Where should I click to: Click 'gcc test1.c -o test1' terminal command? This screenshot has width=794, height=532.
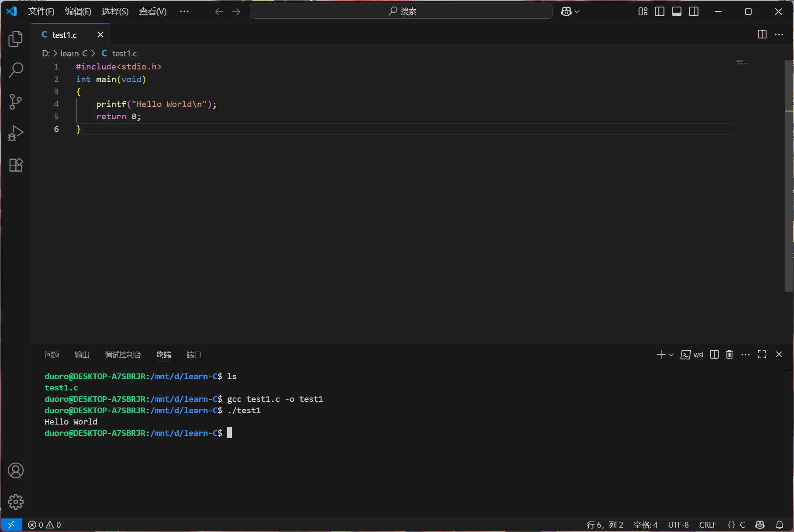275,399
